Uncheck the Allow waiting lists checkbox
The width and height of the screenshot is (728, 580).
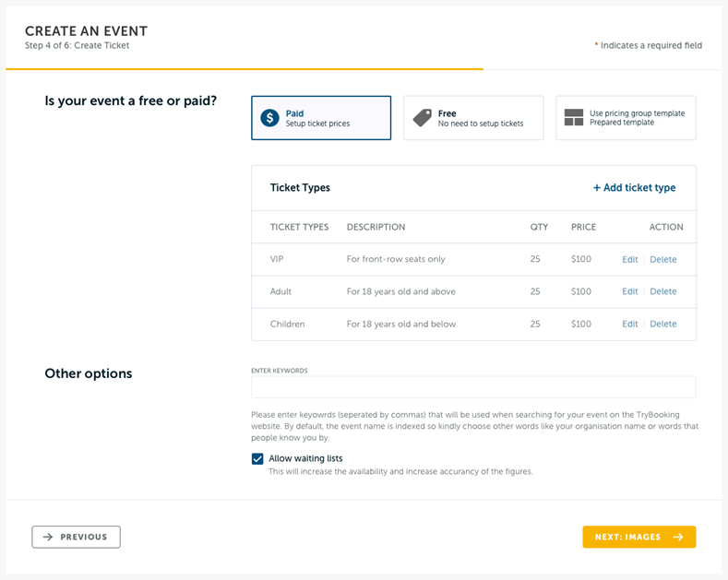point(257,459)
